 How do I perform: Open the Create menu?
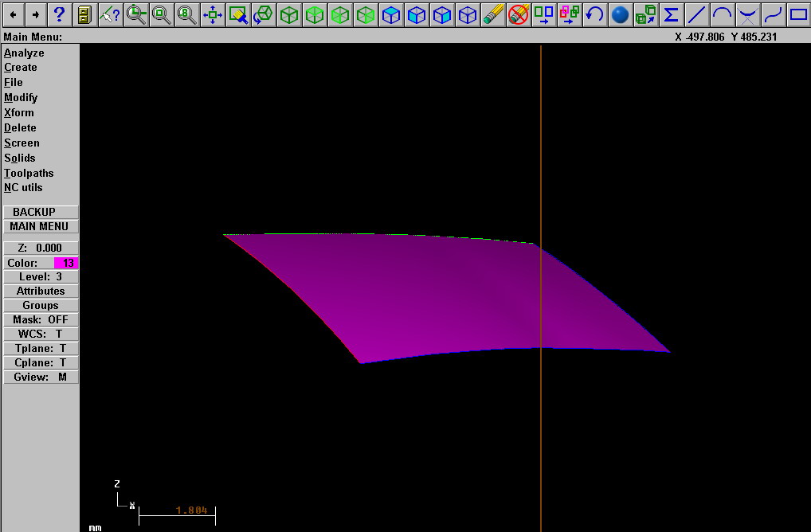coord(21,67)
